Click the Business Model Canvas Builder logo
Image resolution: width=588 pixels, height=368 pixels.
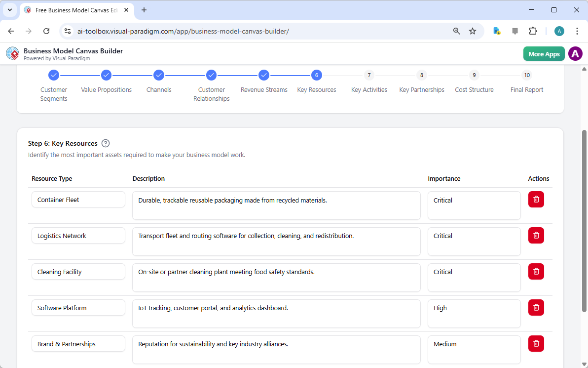(x=12, y=53)
